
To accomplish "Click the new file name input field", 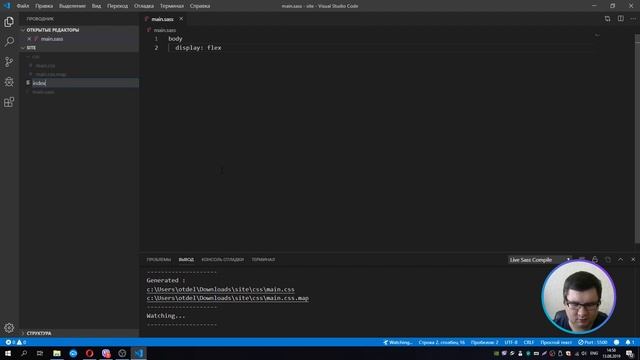I will click(85, 83).
